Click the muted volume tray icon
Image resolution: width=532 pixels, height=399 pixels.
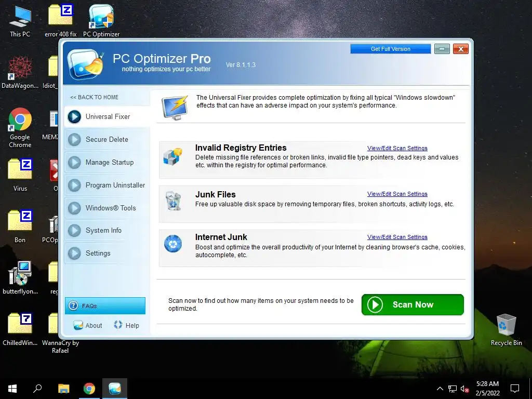click(465, 389)
